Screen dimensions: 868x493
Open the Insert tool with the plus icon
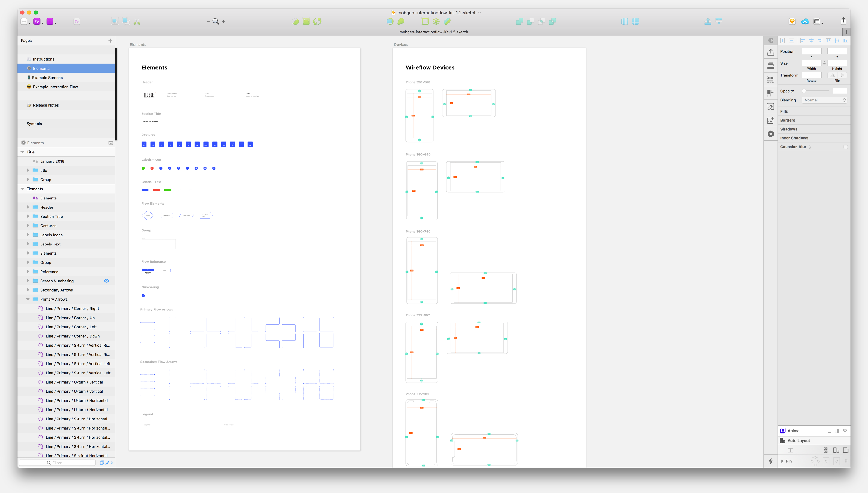[x=24, y=21]
